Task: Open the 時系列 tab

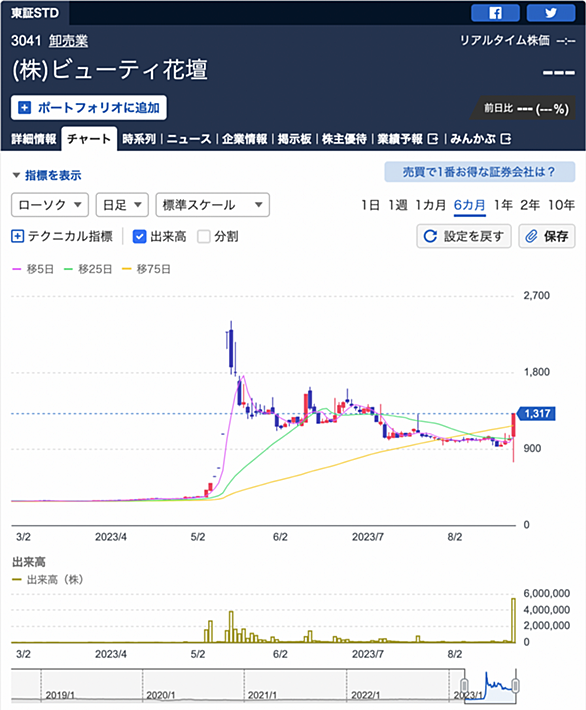Action: 139,139
